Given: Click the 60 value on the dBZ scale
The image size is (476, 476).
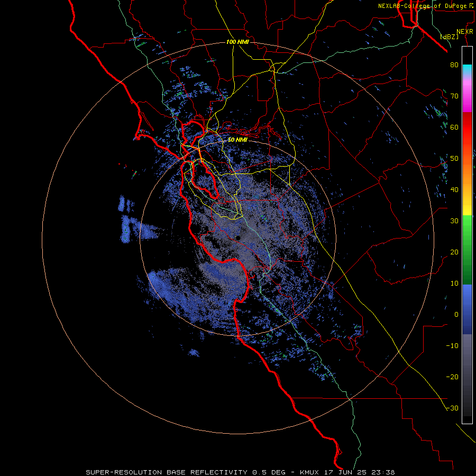Looking at the screenshot, I should pos(454,127).
